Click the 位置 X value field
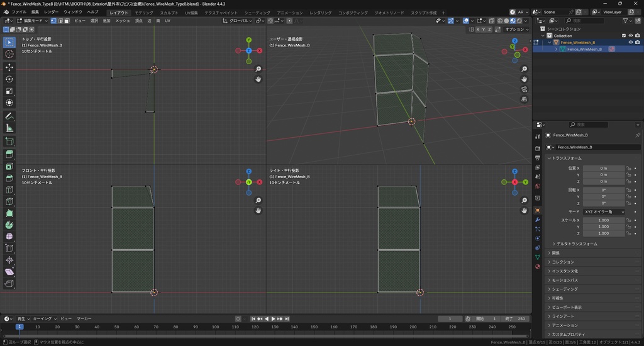Viewport: 644px width, 346px height. pos(604,169)
